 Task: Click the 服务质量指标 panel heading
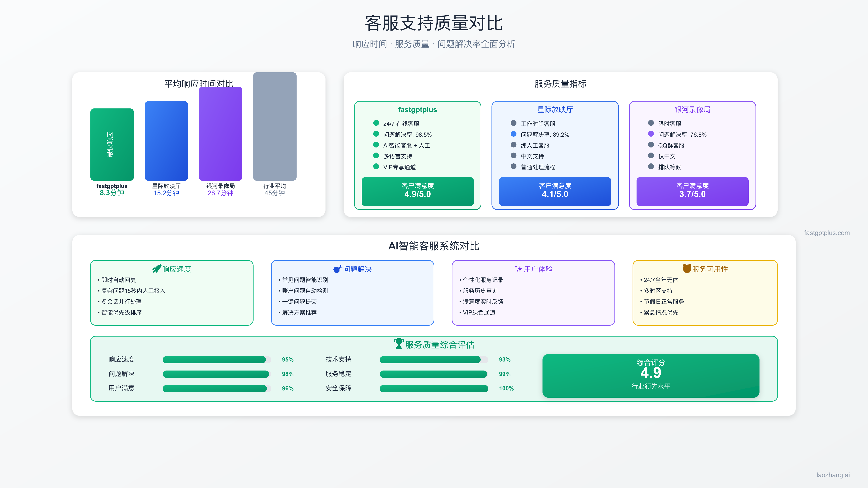(x=560, y=84)
